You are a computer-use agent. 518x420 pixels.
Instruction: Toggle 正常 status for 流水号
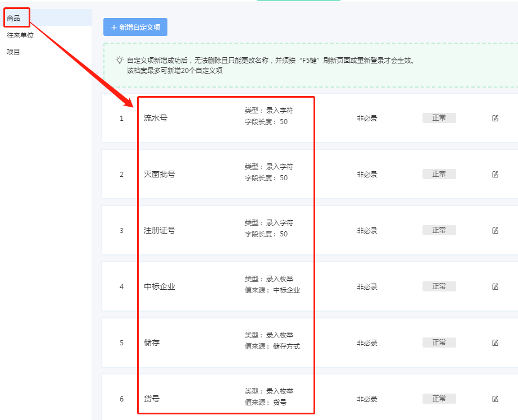pos(439,118)
